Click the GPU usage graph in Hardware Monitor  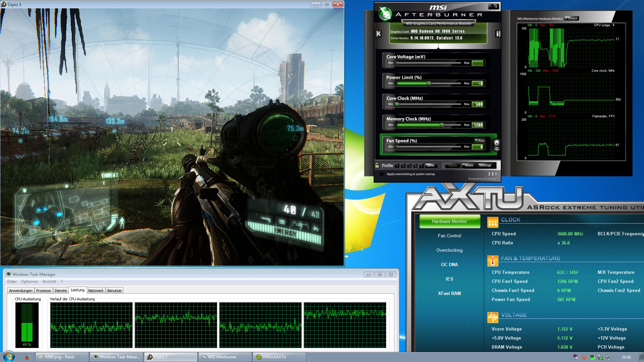(x=571, y=48)
